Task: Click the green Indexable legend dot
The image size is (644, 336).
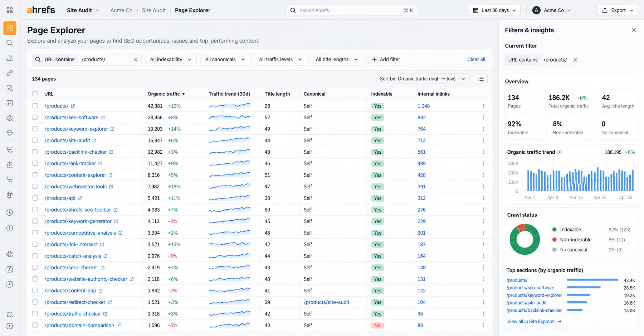Action: tap(554, 230)
